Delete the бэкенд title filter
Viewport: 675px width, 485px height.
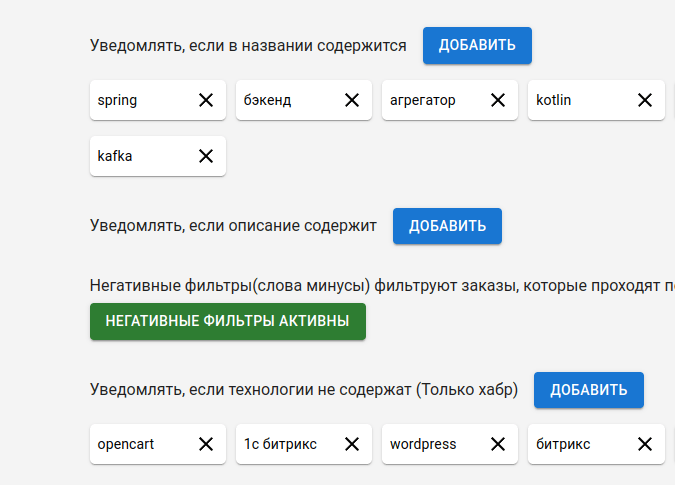click(352, 100)
